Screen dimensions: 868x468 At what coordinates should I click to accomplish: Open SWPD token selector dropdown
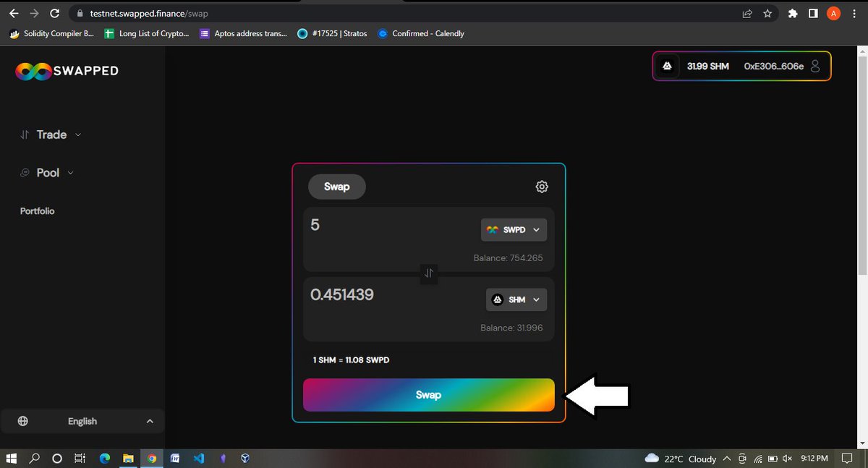[x=514, y=230]
